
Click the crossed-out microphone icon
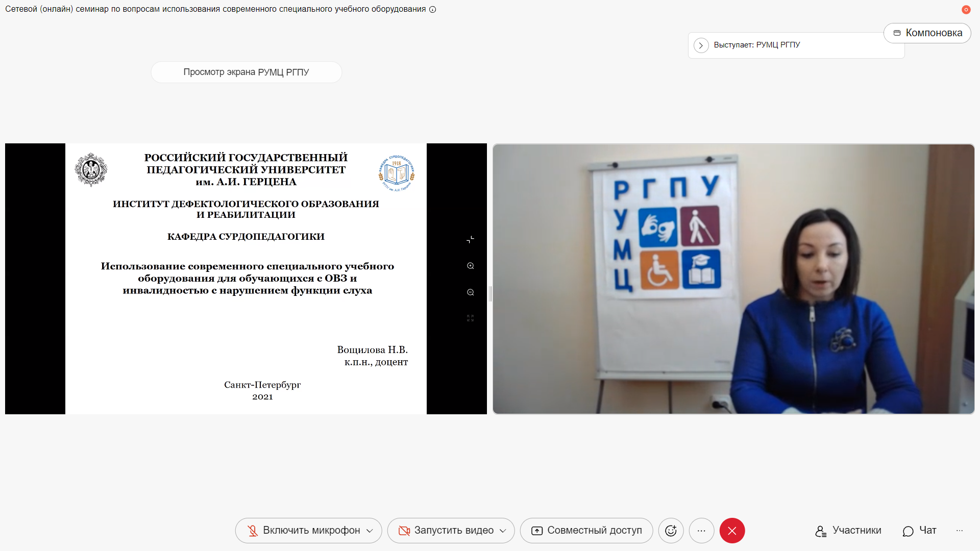tap(253, 531)
